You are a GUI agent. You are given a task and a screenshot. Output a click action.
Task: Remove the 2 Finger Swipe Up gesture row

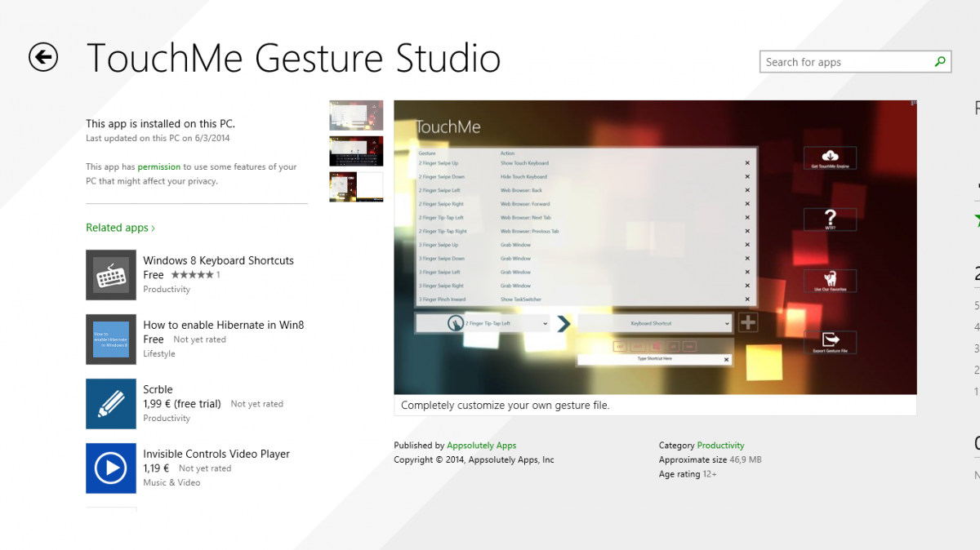(746, 163)
